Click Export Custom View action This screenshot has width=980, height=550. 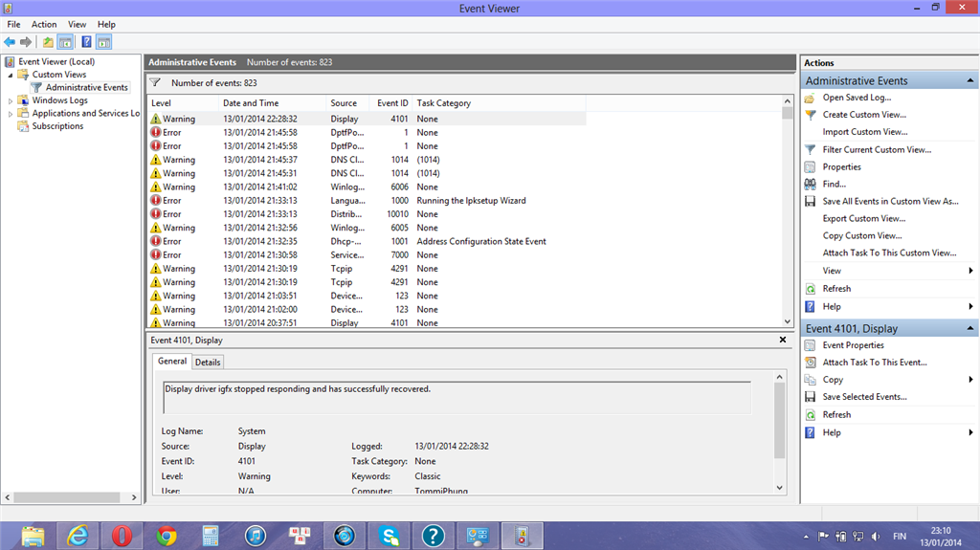click(x=864, y=218)
